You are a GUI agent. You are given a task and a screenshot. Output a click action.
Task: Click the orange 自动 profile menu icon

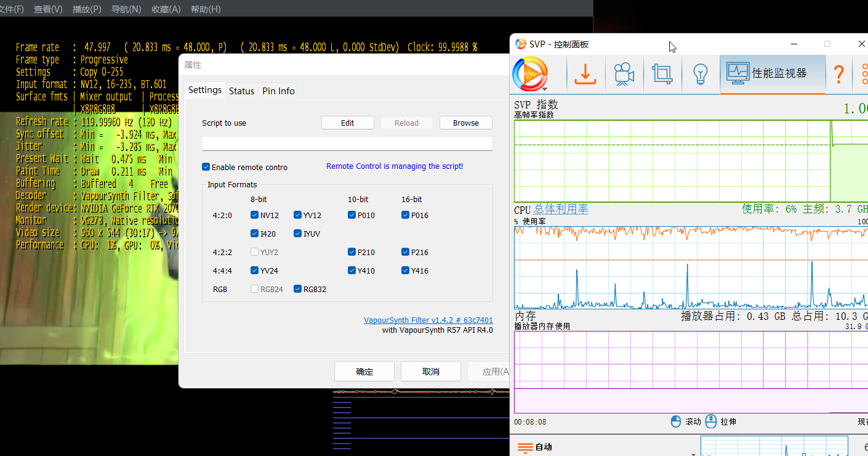tap(524, 447)
